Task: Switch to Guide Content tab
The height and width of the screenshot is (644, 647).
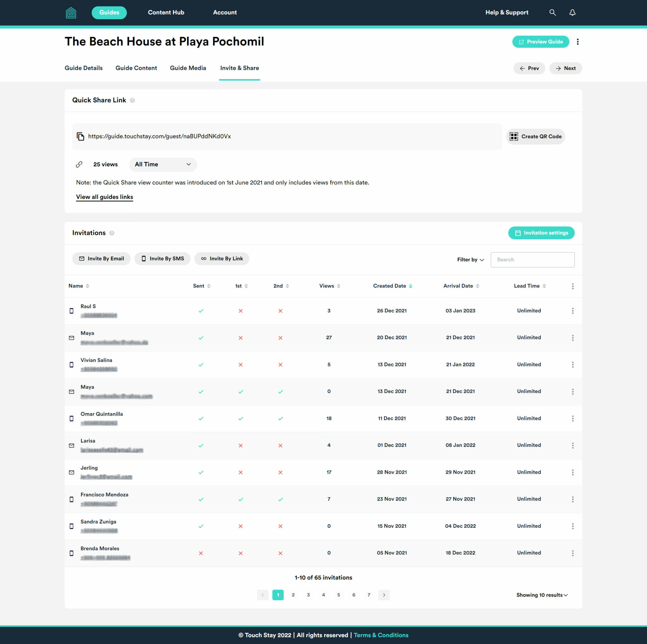Action: 136,68
